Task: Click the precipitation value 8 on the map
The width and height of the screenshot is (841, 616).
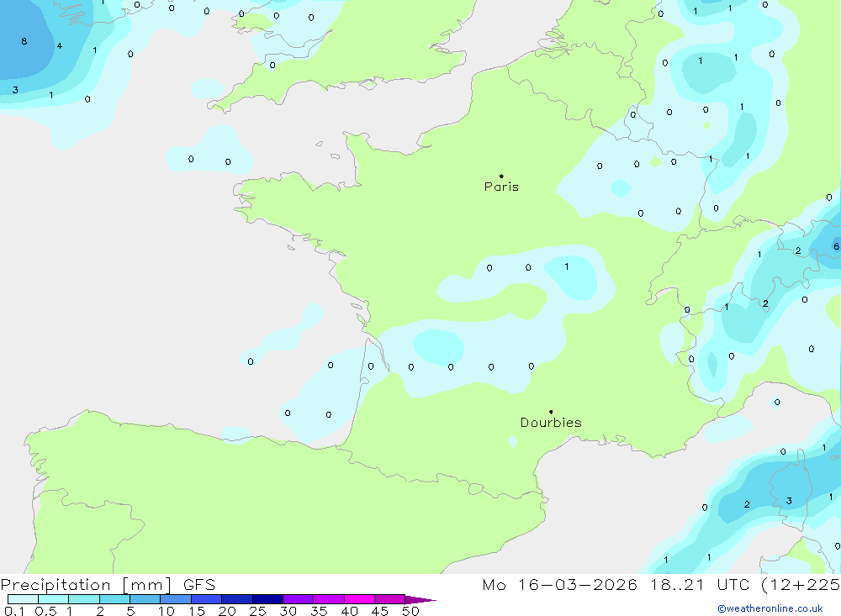Action: tap(24, 41)
